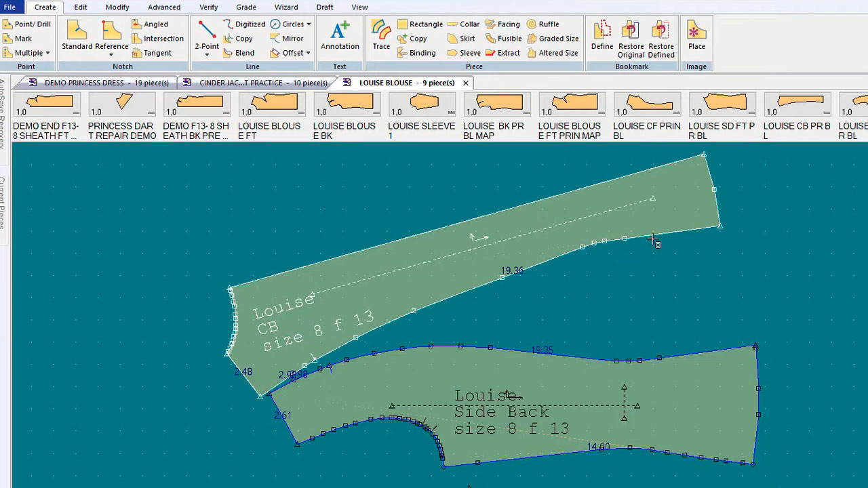Switch to the Verify ribbon tab
The image size is (868, 488).
(209, 7)
